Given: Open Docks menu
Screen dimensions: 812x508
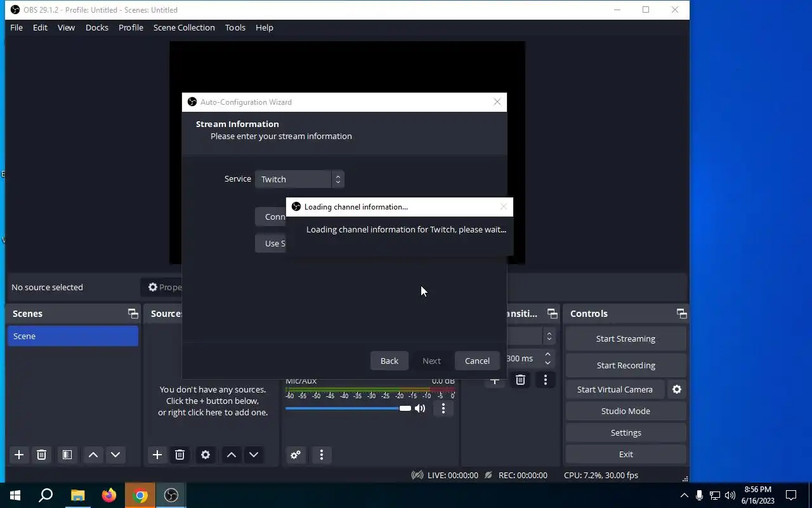Looking at the screenshot, I should 97,27.
